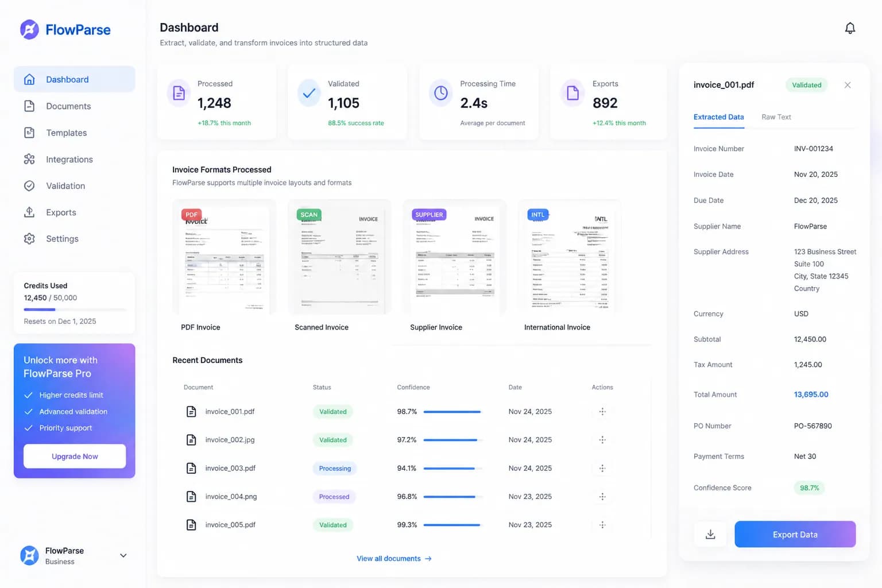Open the actions menu for invoice_004.png

click(602, 497)
